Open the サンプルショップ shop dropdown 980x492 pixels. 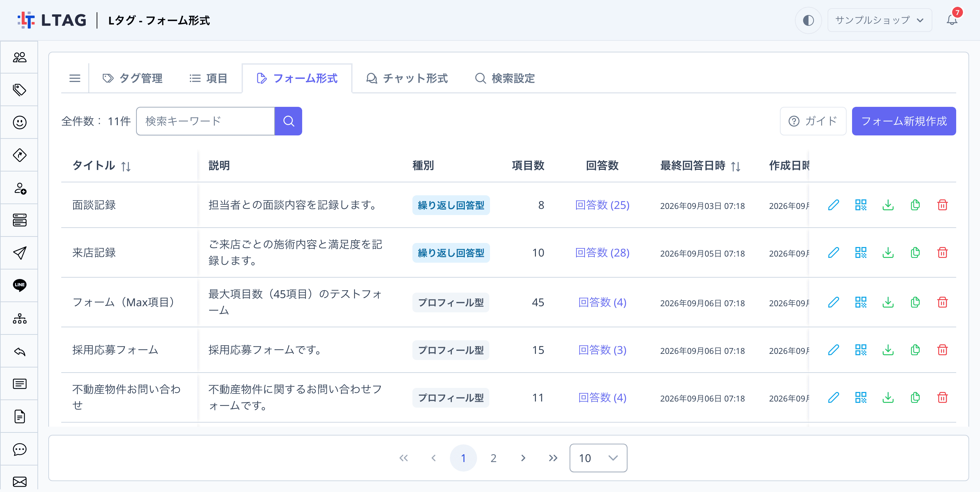[880, 20]
